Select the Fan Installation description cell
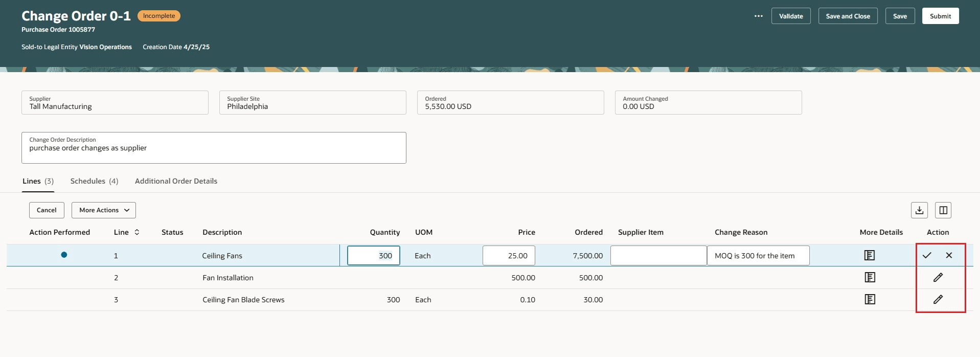Image resolution: width=980 pixels, height=357 pixels. (x=228, y=278)
